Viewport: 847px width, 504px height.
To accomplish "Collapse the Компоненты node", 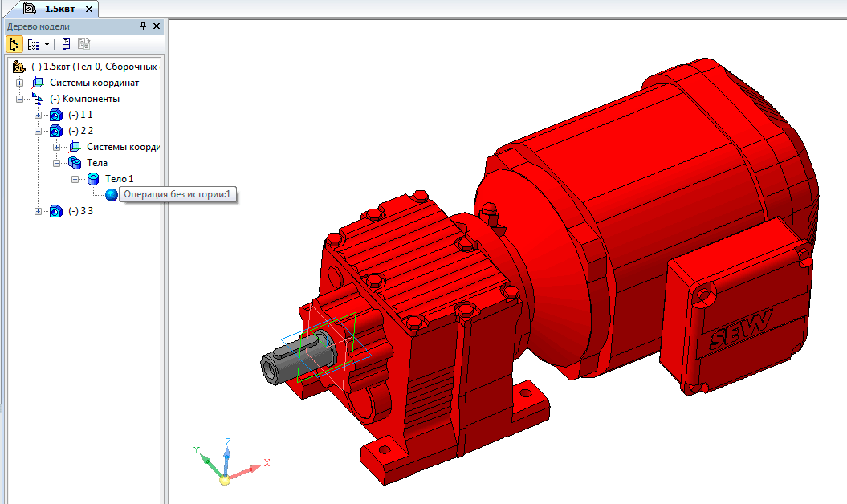I will coord(19,99).
